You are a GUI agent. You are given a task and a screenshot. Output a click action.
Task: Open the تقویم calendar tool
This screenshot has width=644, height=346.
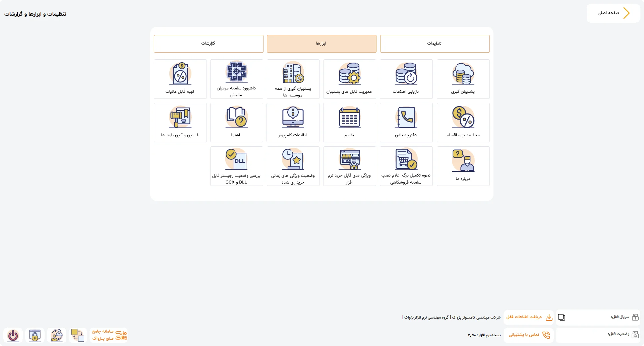[349, 123]
